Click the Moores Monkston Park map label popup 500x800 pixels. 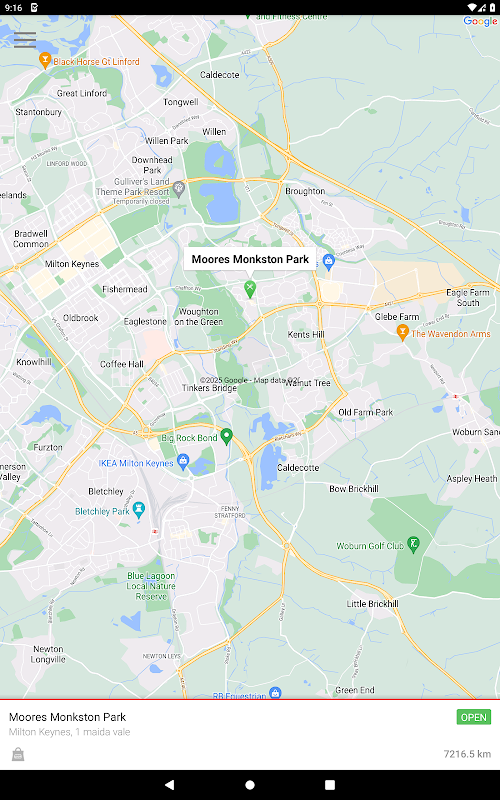pyautogui.click(x=250, y=259)
